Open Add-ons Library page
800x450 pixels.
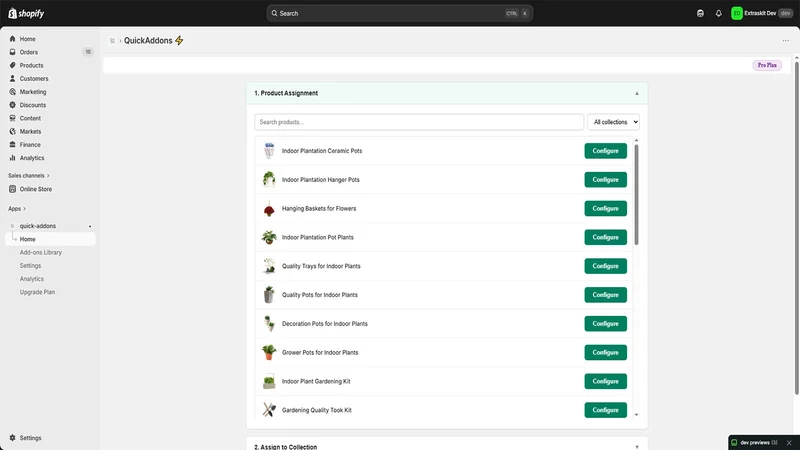[x=41, y=253]
